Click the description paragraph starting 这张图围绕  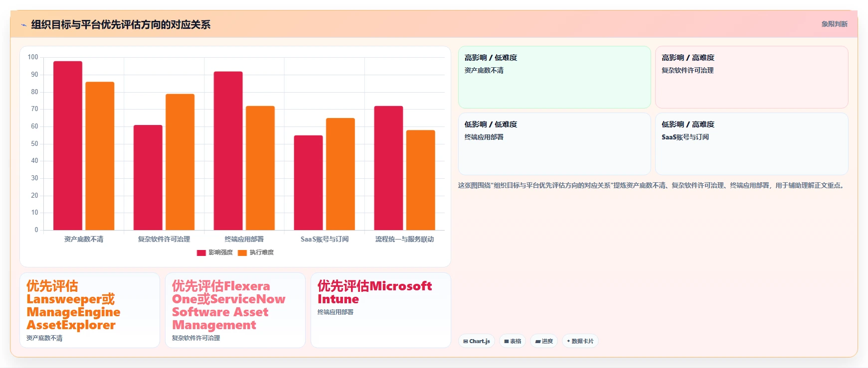[x=652, y=185]
